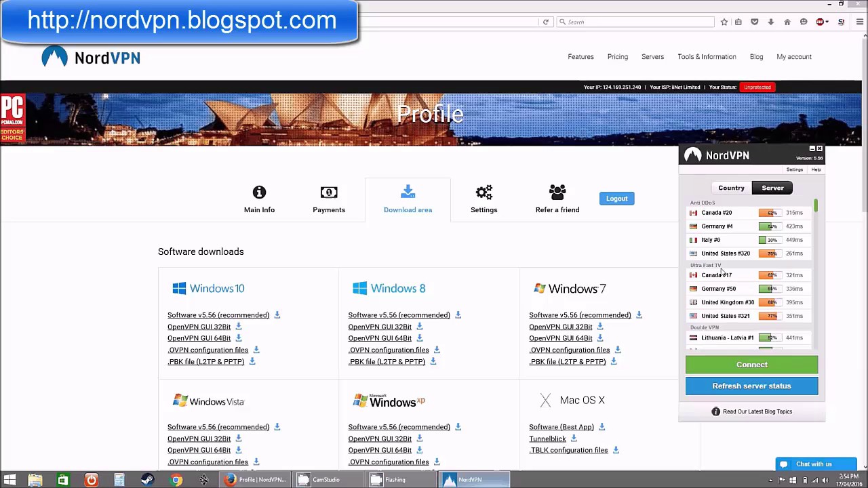Click download icon beside Windows 7 .OVPN configuration files

pyautogui.click(x=618, y=350)
